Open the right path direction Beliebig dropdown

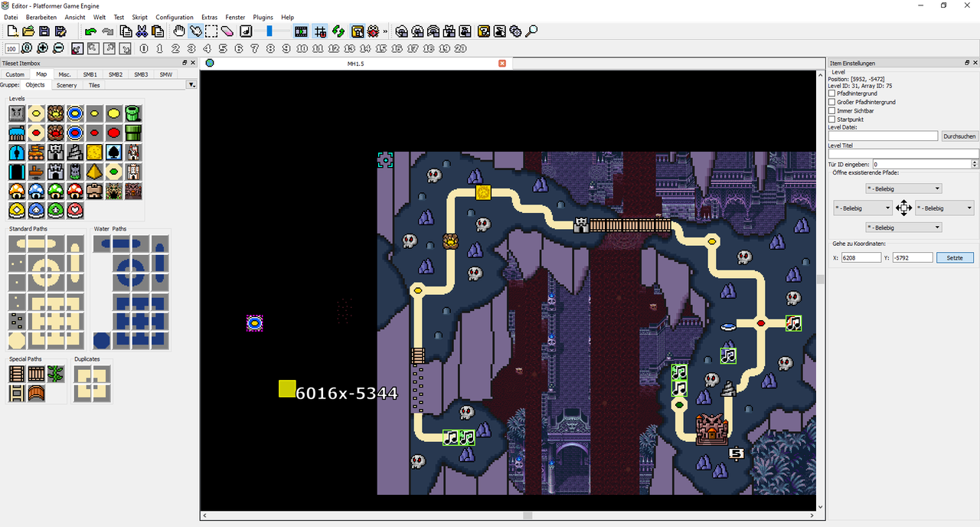pos(944,208)
